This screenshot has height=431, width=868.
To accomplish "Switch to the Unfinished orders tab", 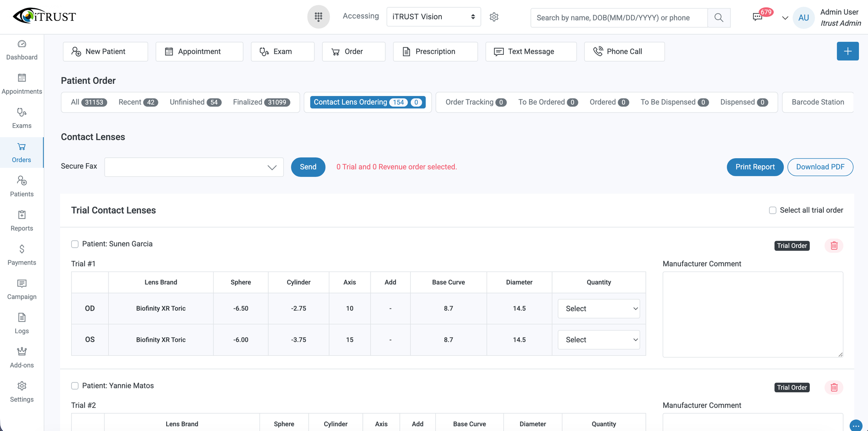I will (195, 102).
